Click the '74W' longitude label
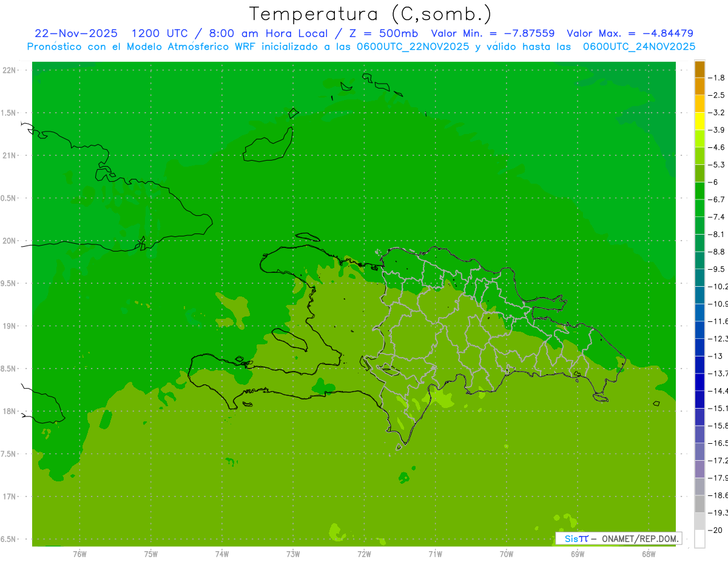Image resolution: width=728 pixels, height=562 pixels. (222, 554)
